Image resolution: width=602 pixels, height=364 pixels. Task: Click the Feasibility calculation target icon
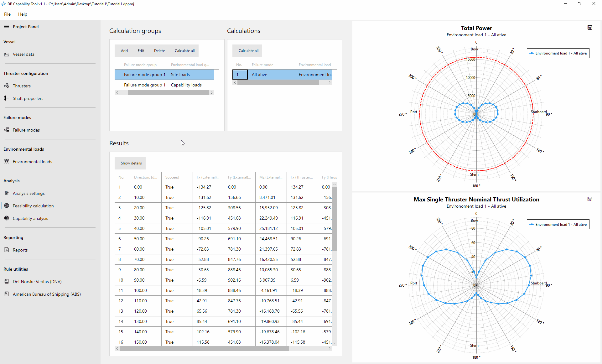pos(7,206)
